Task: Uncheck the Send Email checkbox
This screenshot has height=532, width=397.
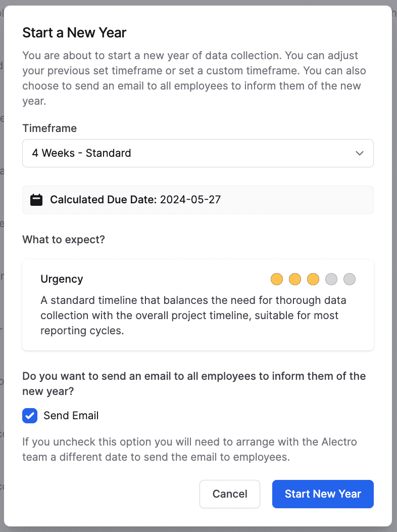Action: tap(30, 416)
